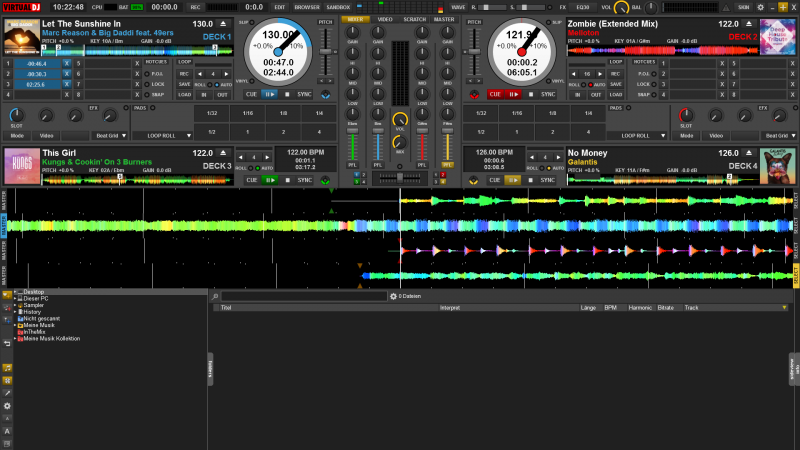Expand the Sampler tree node
800x450 pixels.
pyautogui.click(x=15, y=306)
